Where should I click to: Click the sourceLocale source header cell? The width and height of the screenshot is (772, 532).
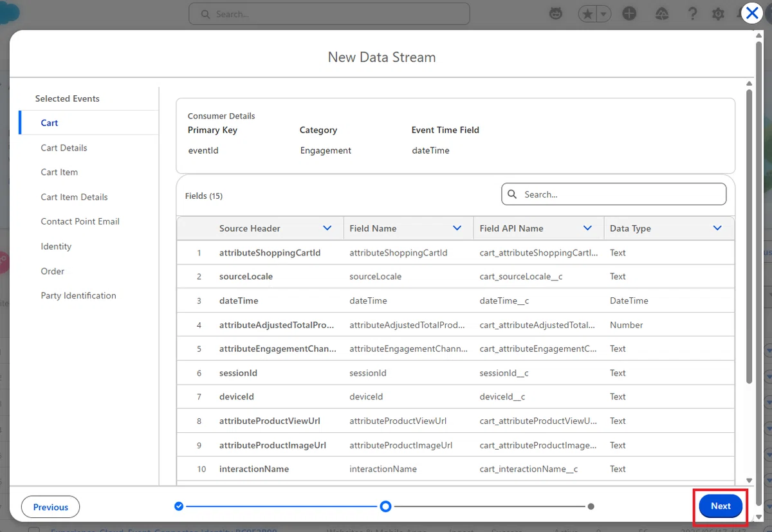[x=246, y=277]
